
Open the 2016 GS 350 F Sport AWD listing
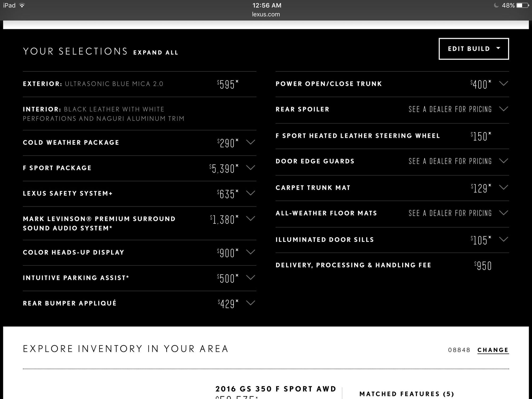tap(276, 389)
